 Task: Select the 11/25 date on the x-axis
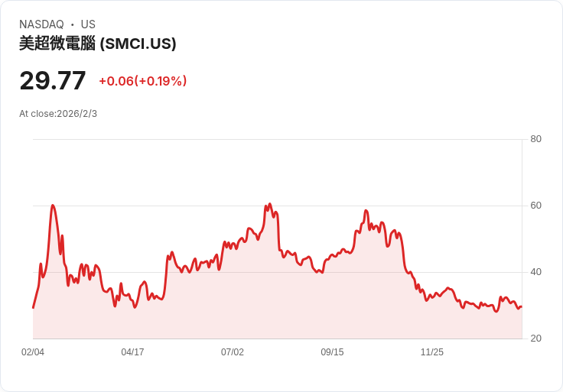pyautogui.click(x=432, y=352)
